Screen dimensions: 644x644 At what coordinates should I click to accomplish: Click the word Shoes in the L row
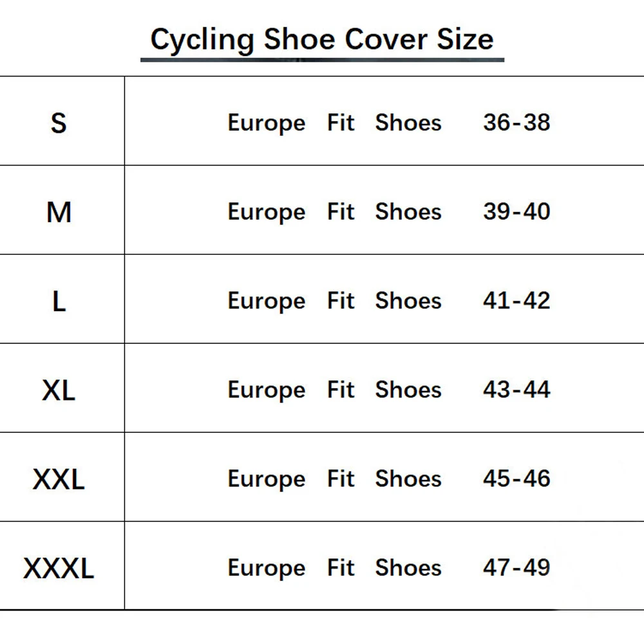tap(408, 301)
